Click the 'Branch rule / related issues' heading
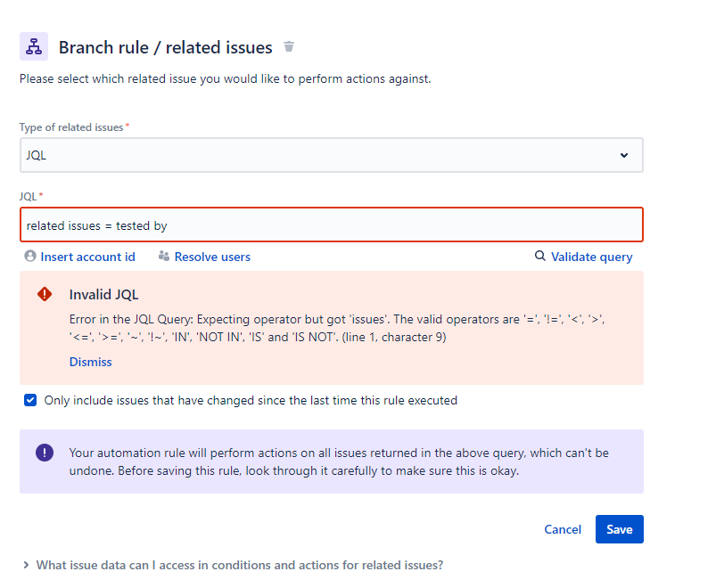This screenshot has width=716, height=588. coord(165,47)
